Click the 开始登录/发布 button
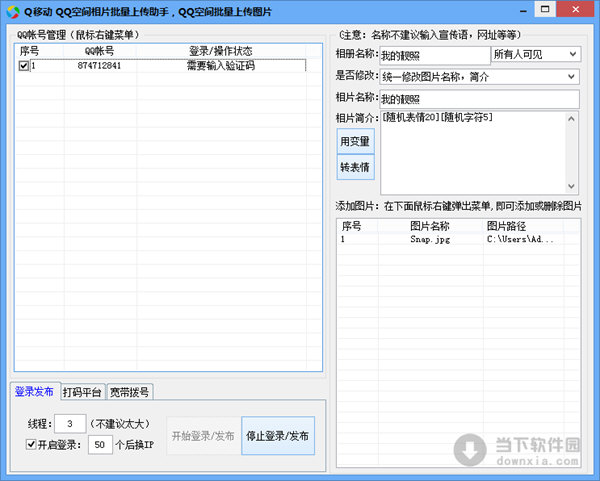Screen dimensions: 600x481 (202, 436)
